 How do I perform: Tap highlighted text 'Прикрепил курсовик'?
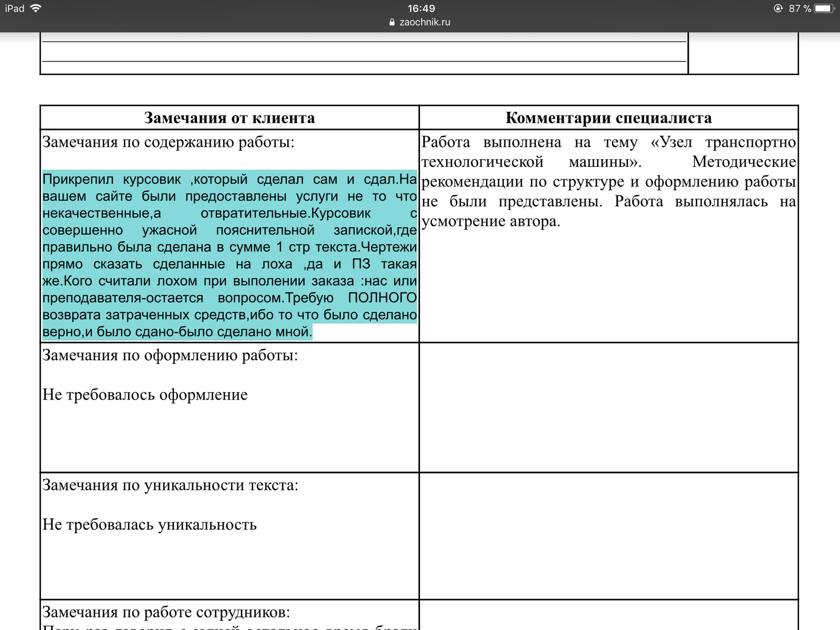(x=111, y=179)
